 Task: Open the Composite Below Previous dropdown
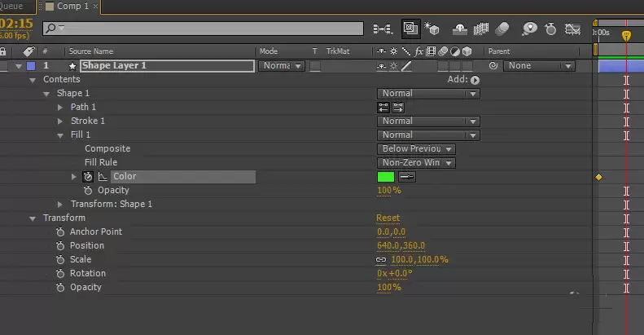416,149
